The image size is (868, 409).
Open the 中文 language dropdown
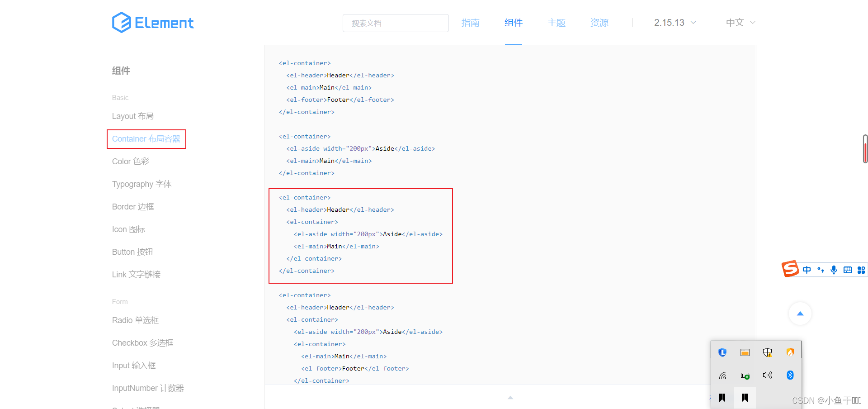point(741,23)
